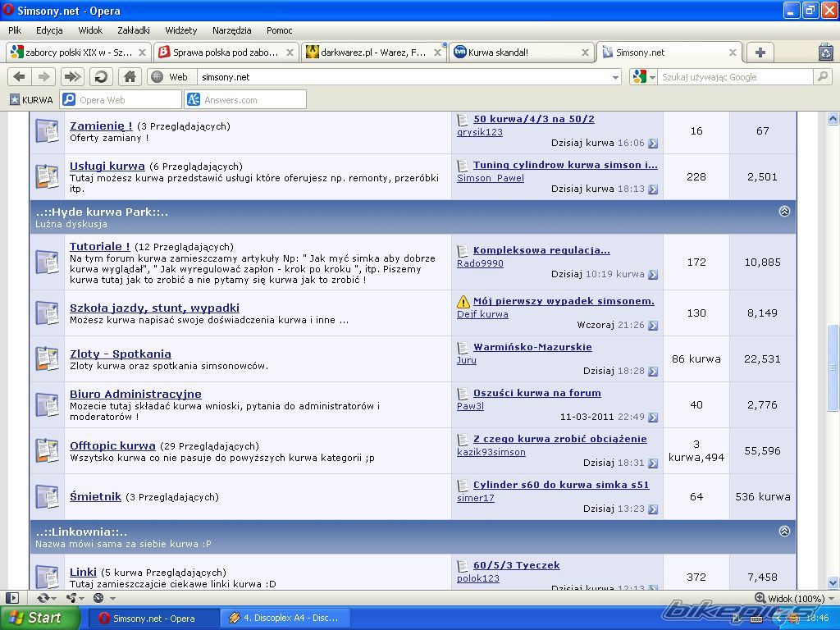Open the Linki forum link
This screenshot has width=840, height=630.
83,572
